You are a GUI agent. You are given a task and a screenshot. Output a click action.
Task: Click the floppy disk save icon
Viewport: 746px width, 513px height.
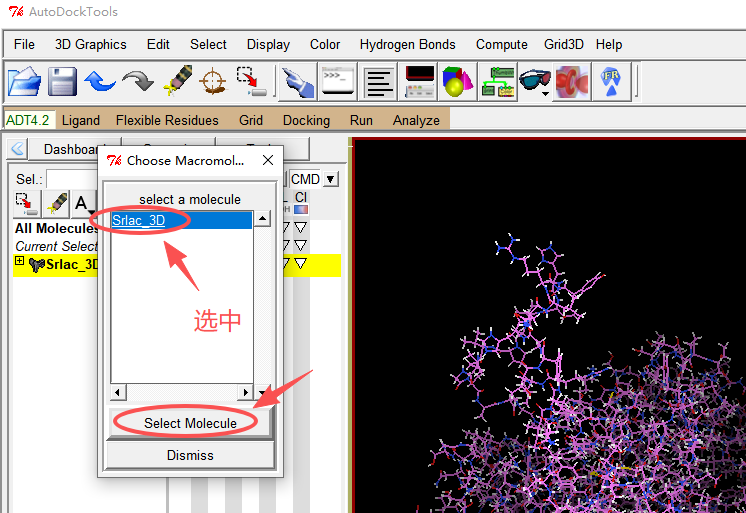(x=63, y=81)
